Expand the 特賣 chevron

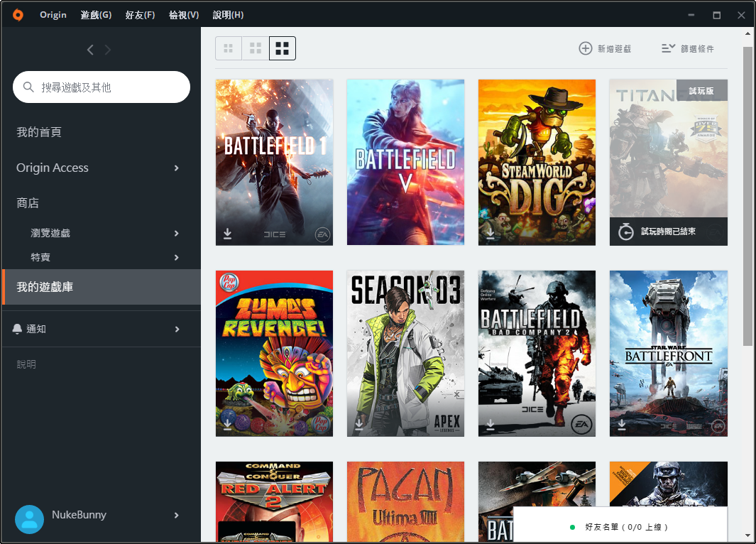point(177,258)
